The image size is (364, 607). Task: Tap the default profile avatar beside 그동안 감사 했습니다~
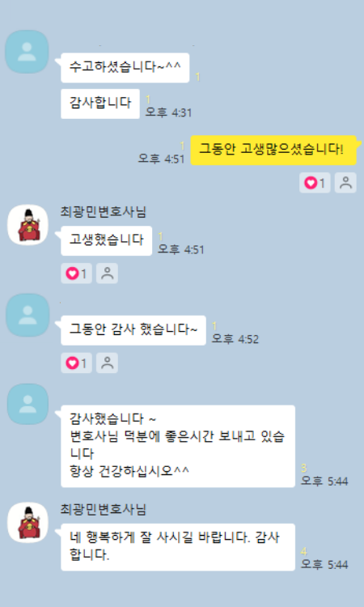28,315
